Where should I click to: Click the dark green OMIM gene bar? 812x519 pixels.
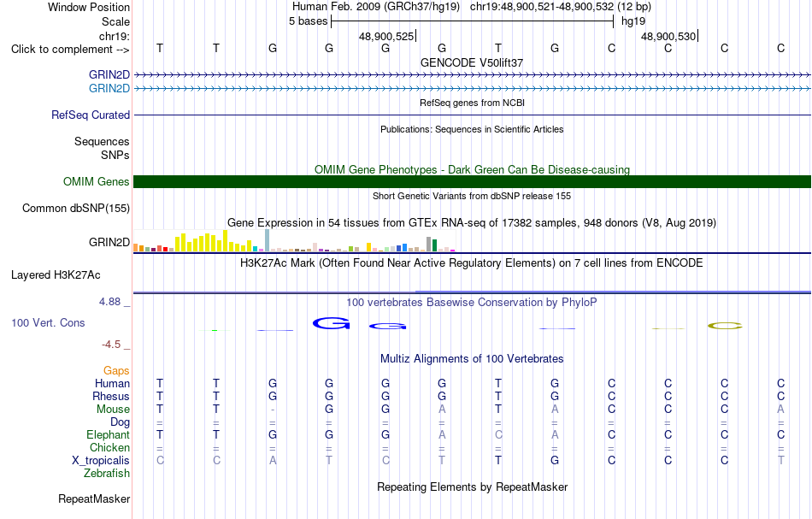click(x=472, y=182)
